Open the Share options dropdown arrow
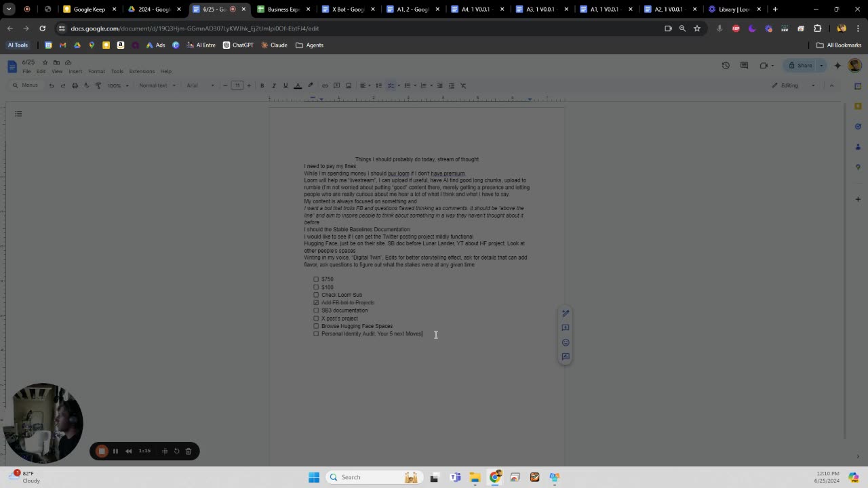Screen dimensions: 868x488 (821, 66)
